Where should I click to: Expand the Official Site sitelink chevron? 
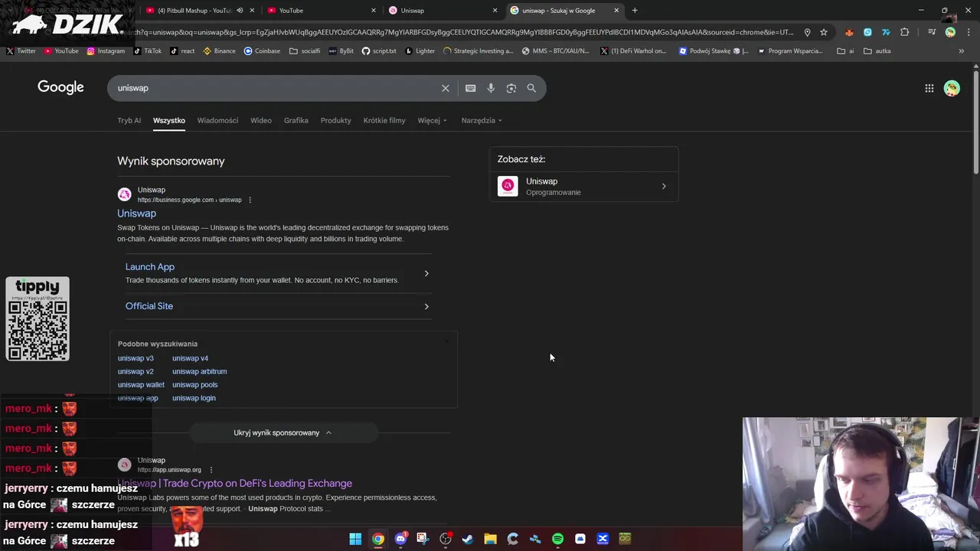[x=426, y=306]
